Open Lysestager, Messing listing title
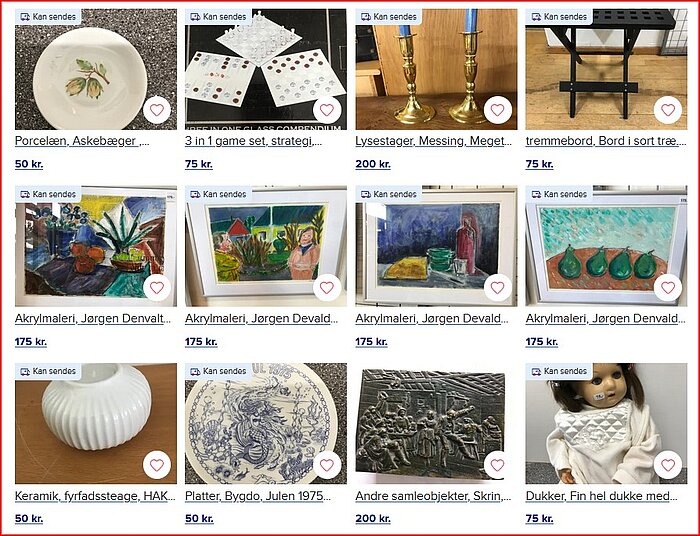700x536 pixels. click(x=433, y=141)
